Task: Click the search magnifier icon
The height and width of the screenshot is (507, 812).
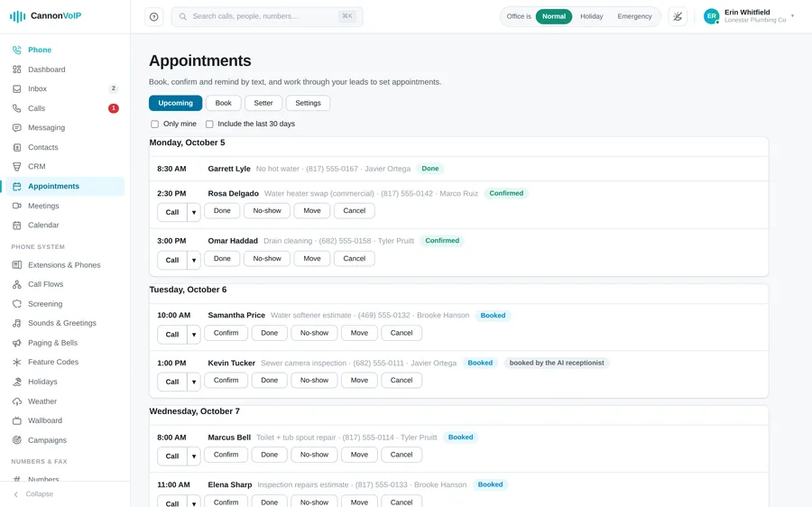Action: (x=183, y=16)
